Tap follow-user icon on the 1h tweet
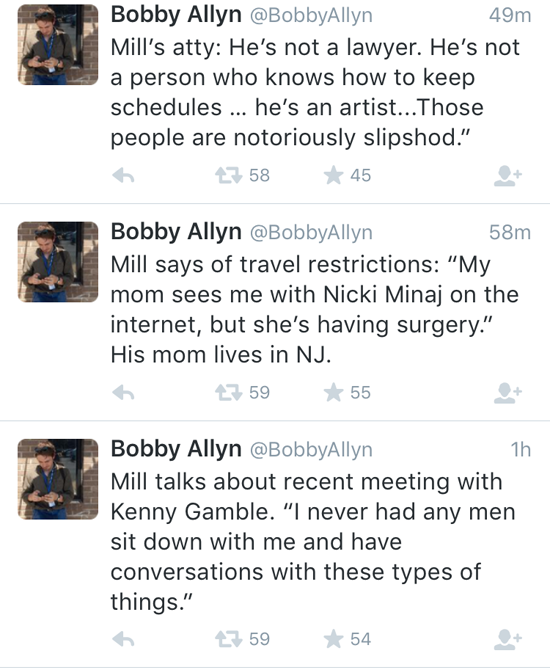 (508, 640)
